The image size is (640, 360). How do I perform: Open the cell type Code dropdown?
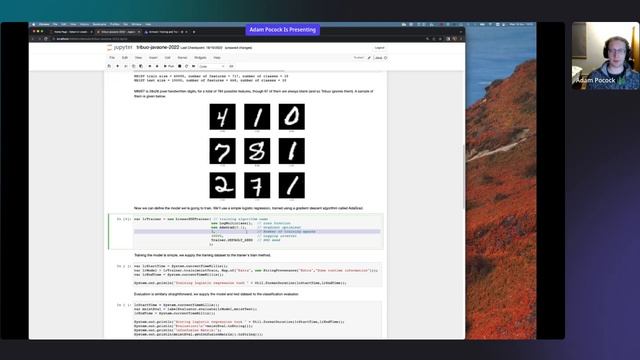211,66
